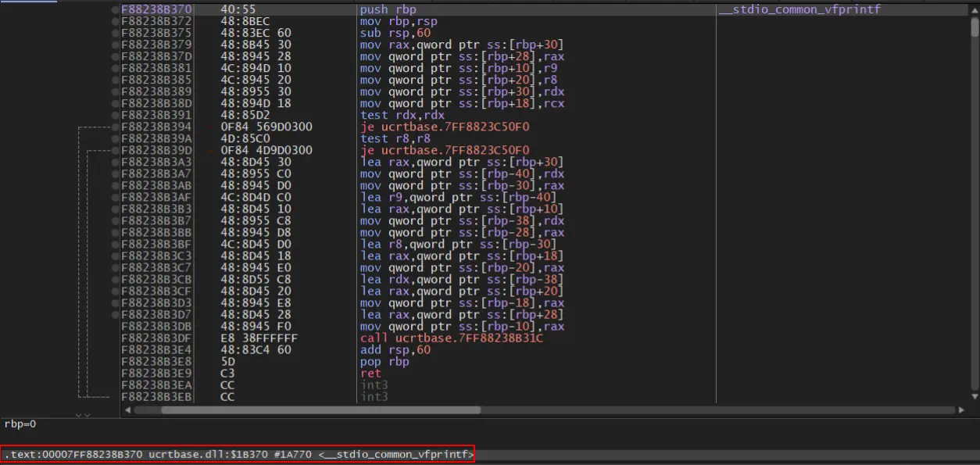Select "mov qword ptr ss:[rbp+20],r8" instruction
Image resolution: width=980 pixels, height=465 pixels.
459,80
